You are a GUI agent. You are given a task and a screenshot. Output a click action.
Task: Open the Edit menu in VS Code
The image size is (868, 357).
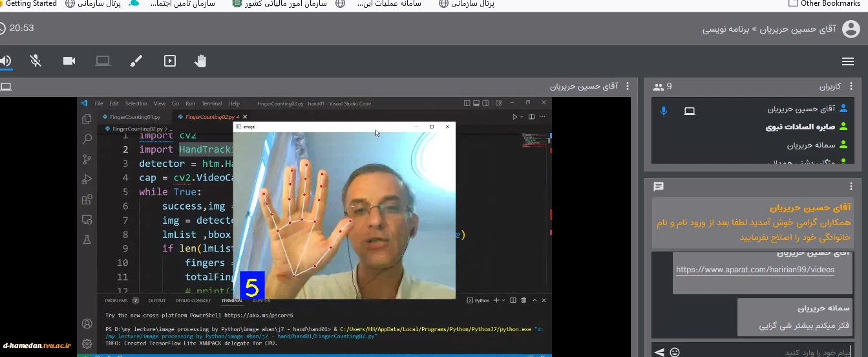[114, 103]
